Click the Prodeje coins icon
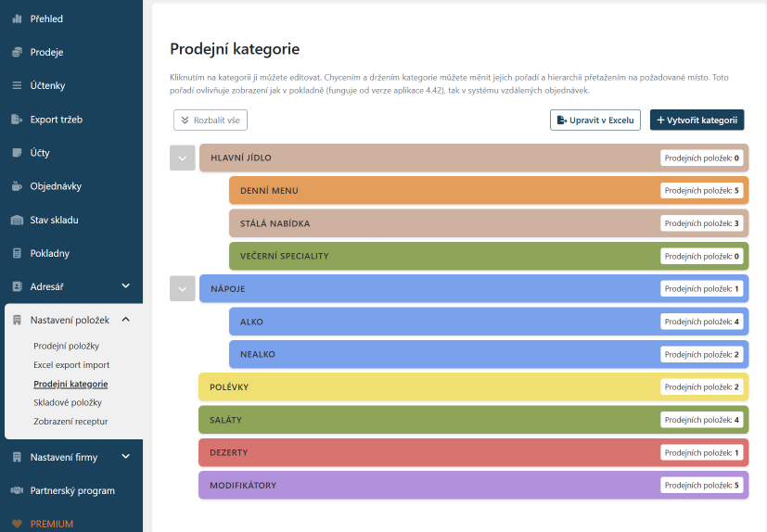Screen dimensions: 767x532 pos(17,52)
